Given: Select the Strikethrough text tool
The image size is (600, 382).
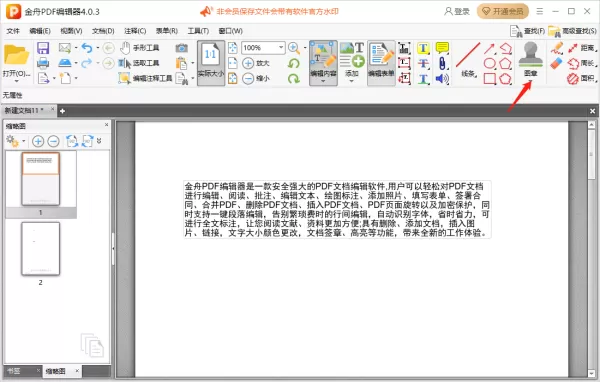Looking at the screenshot, I should [x=423, y=63].
